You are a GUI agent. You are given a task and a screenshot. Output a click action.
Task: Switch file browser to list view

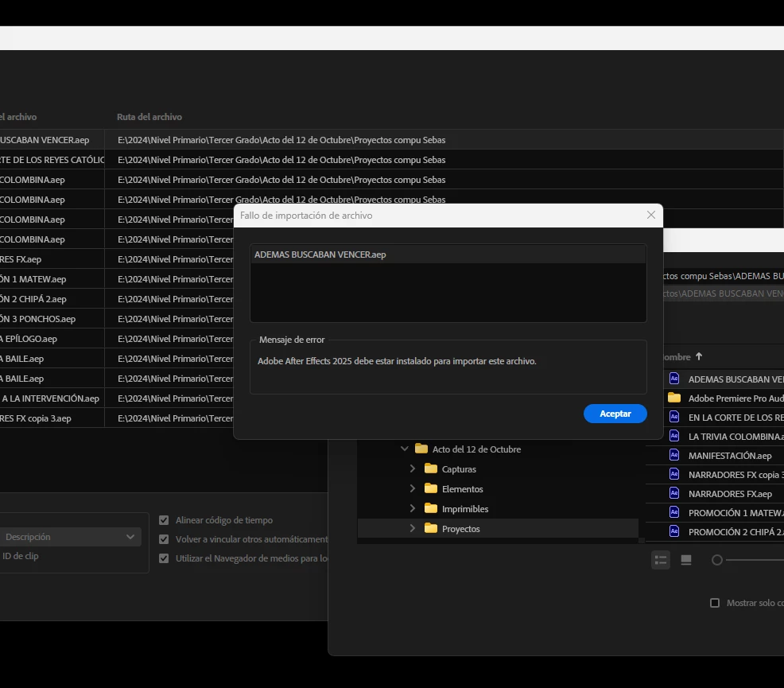(661, 560)
